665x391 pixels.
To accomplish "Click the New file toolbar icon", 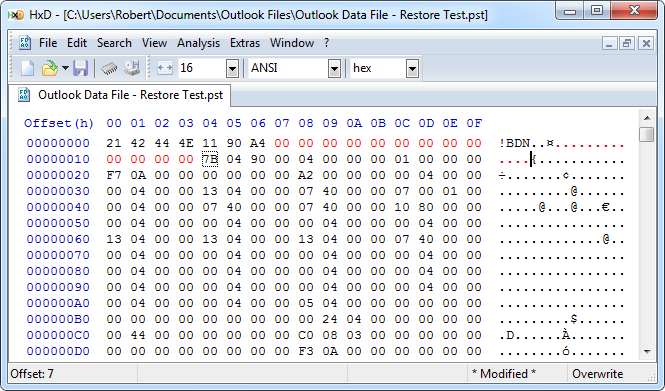I will tap(28, 68).
